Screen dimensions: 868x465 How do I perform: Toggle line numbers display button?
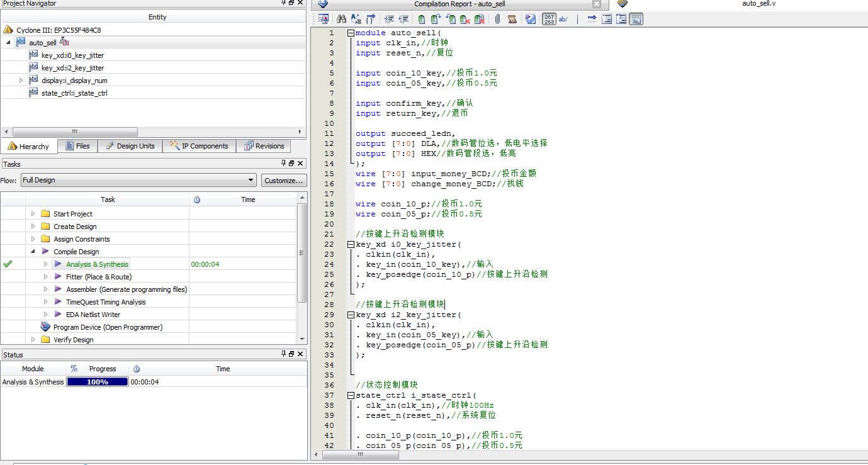coord(549,19)
